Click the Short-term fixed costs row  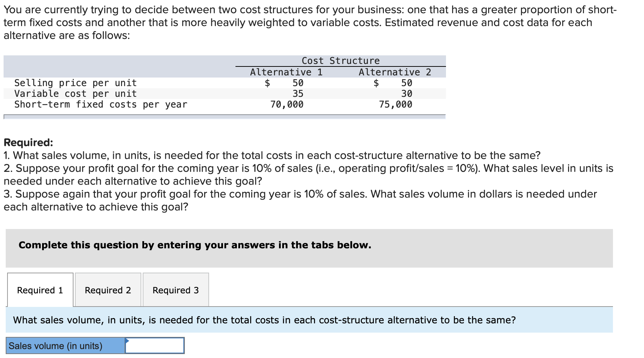(100, 104)
